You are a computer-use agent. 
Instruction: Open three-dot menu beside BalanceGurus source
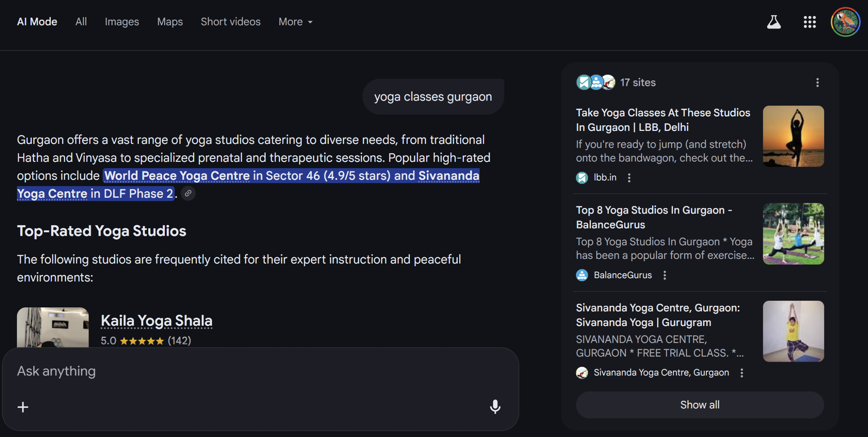[x=665, y=275]
